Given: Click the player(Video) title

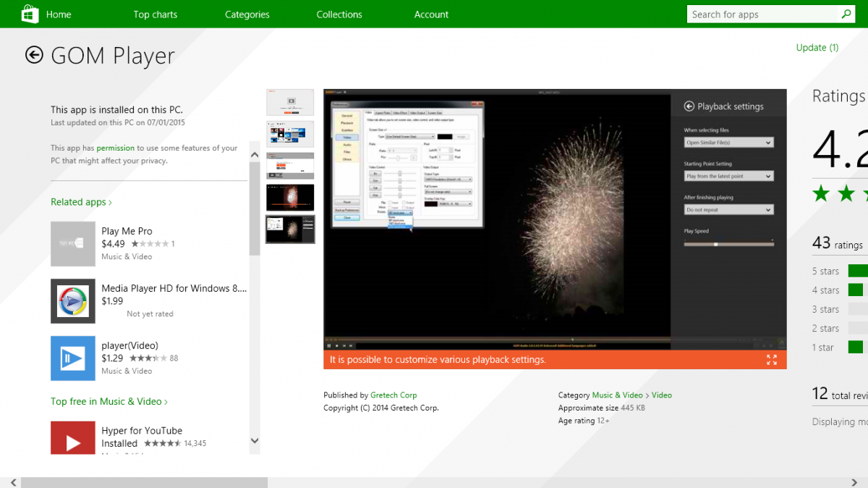Looking at the screenshot, I should point(130,345).
